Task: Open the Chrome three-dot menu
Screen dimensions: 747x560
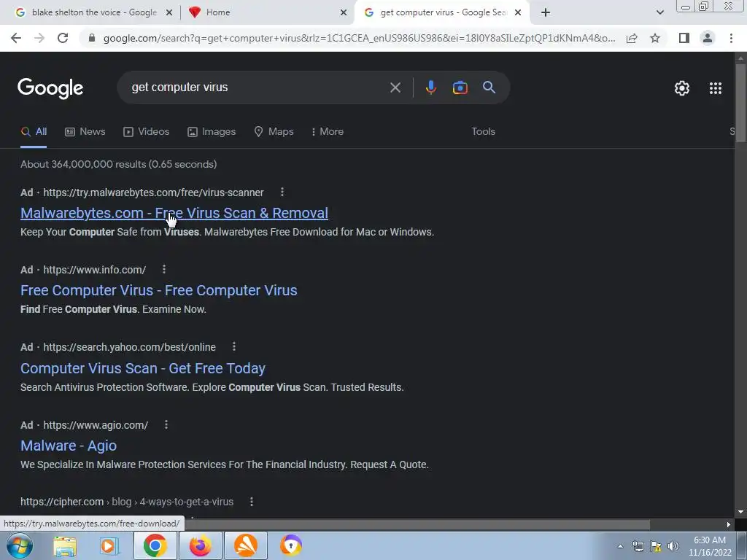Action: (x=731, y=38)
